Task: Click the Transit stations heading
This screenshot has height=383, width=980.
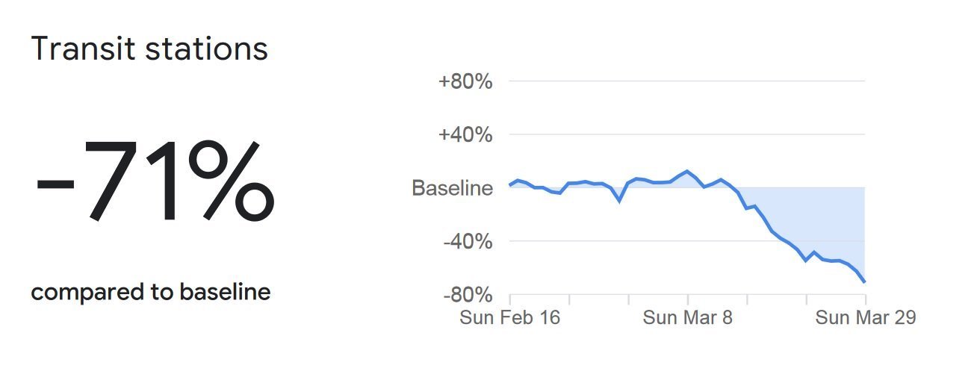Action: pyautogui.click(x=149, y=49)
